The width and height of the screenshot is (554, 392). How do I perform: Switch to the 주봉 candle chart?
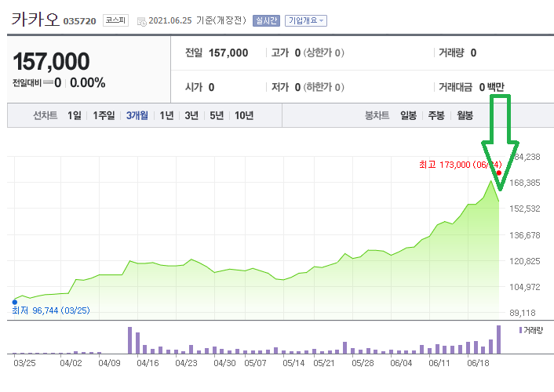tap(436, 115)
